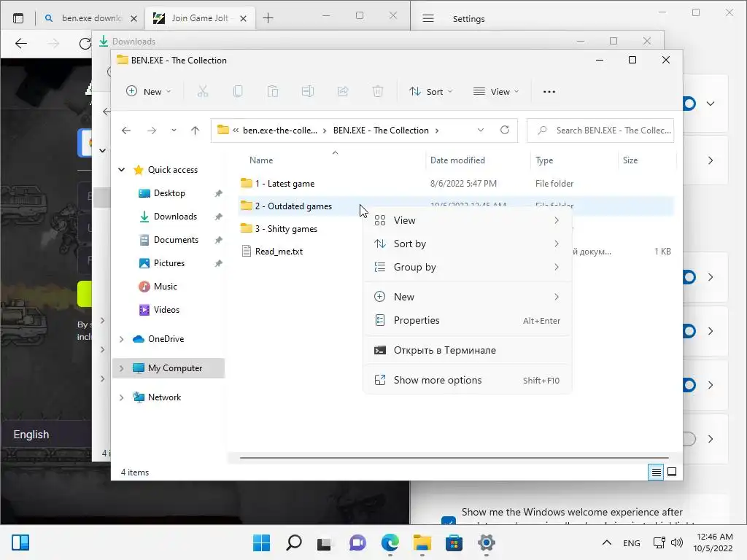The width and height of the screenshot is (747, 560).
Task: Expand the OneDrive tree node
Action: (x=122, y=339)
